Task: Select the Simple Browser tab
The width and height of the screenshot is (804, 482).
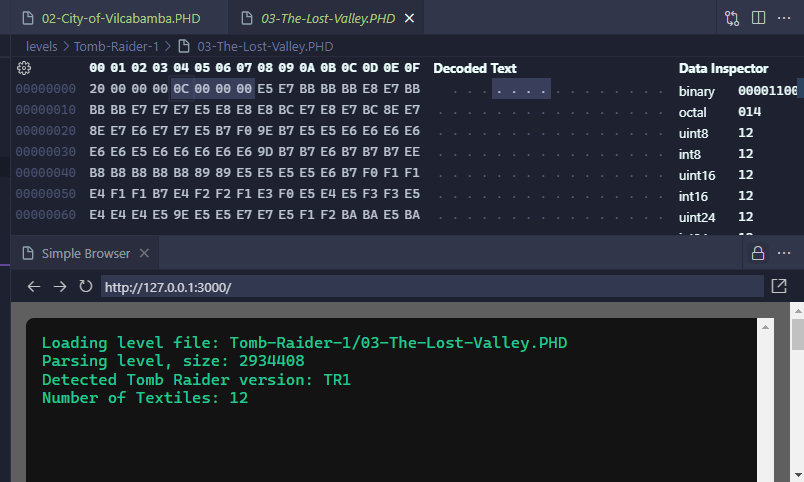Action: pos(86,253)
